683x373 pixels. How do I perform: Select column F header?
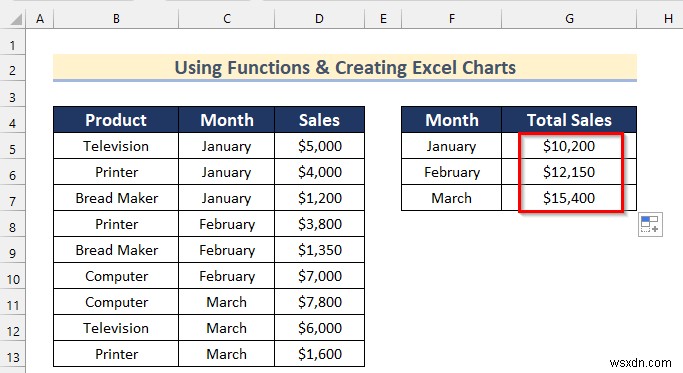451,19
